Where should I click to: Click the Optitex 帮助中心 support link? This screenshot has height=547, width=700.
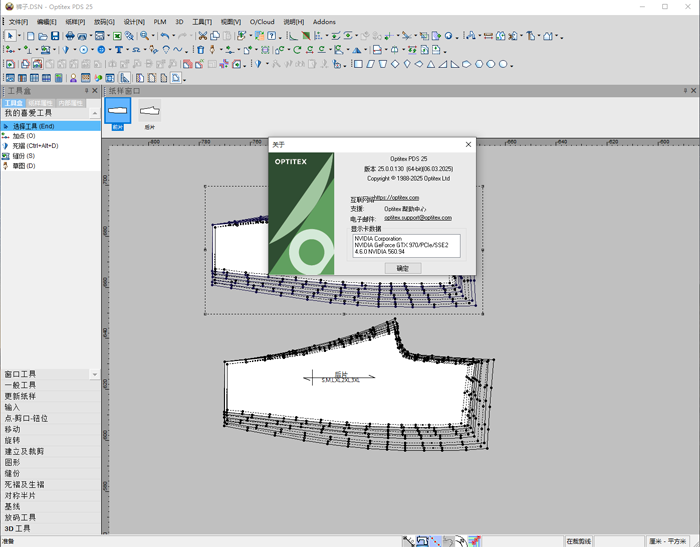tap(405, 209)
